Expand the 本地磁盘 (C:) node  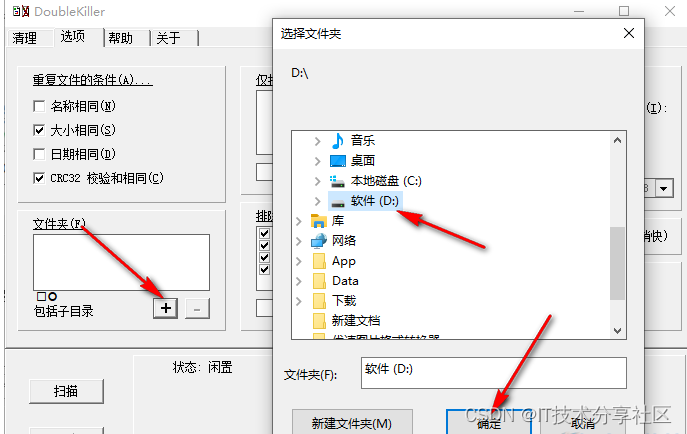click(318, 181)
